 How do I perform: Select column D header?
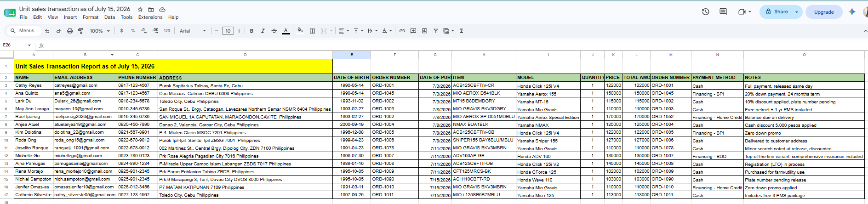click(x=245, y=55)
